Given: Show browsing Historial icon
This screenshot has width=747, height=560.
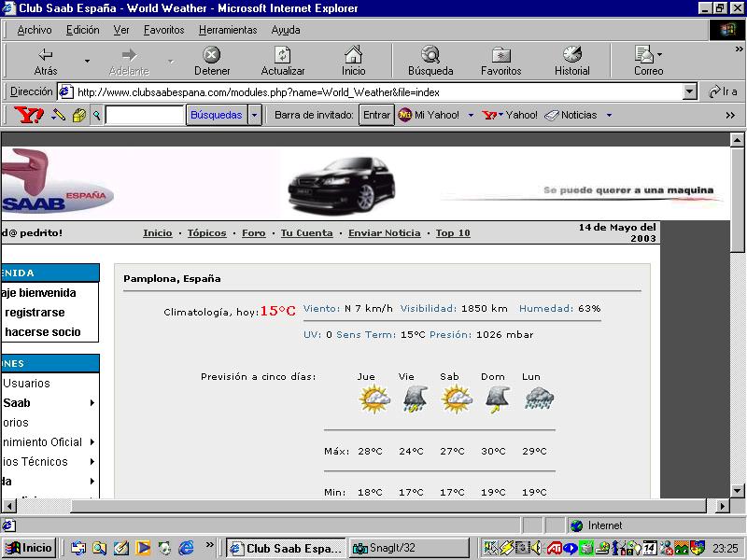Looking at the screenshot, I should [572, 54].
